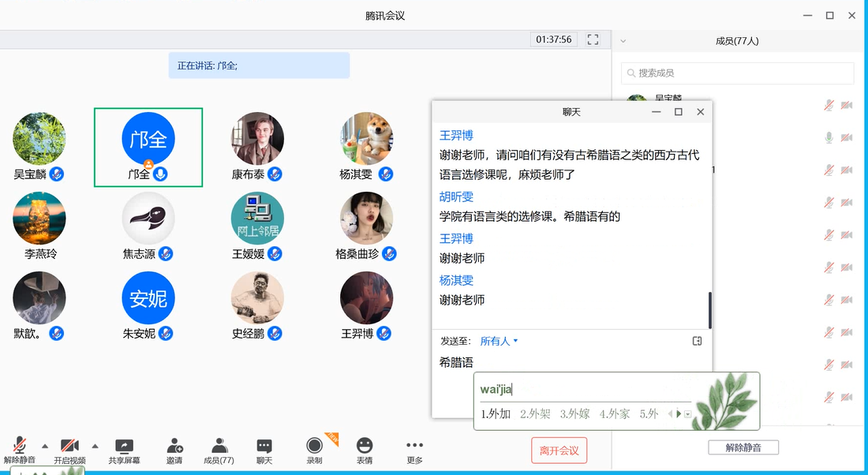Viewport: 868px width, 475px height.
Task: Select the 外嫁 candidate in the IME bar
Action: tap(574, 413)
